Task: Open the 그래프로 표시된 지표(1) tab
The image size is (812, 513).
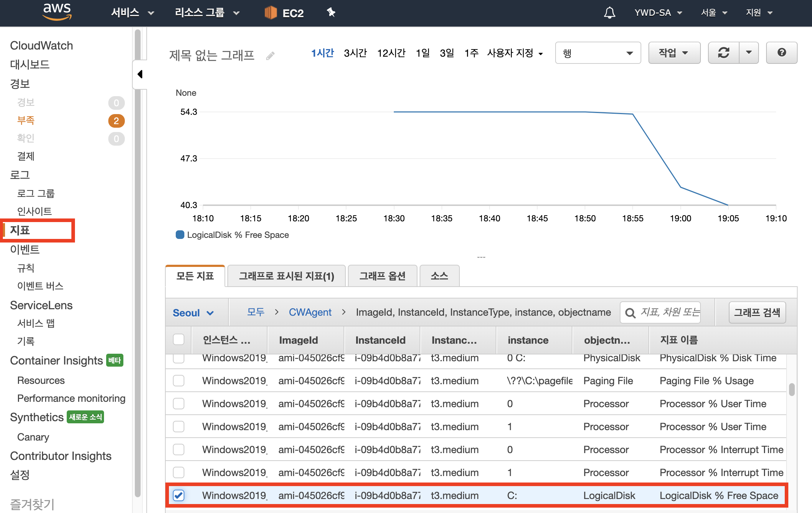Action: (x=286, y=276)
